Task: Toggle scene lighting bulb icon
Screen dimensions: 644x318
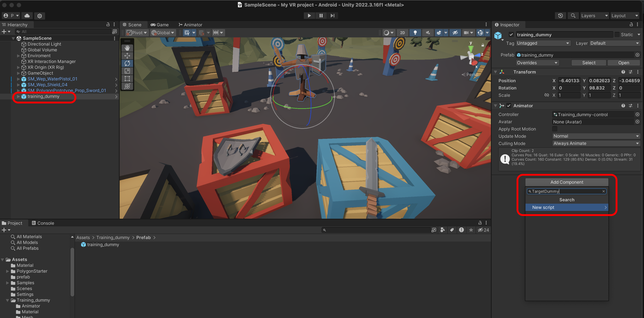Action: pos(415,33)
